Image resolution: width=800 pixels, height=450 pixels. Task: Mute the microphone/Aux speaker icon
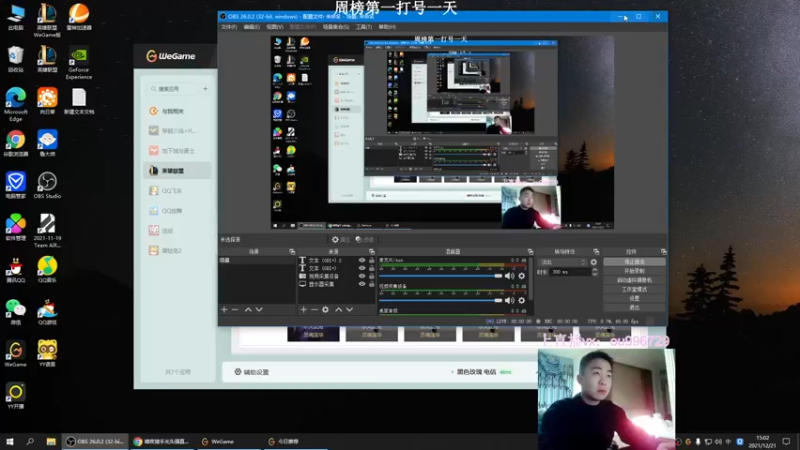click(509, 276)
